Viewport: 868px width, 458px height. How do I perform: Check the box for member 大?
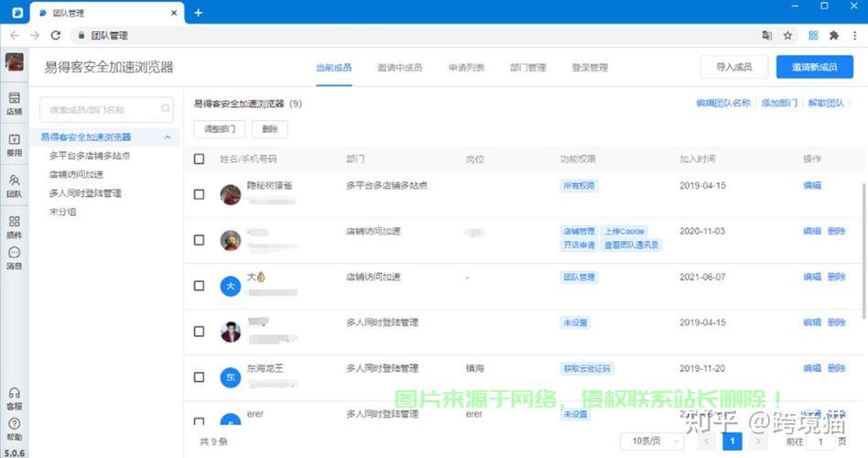click(x=200, y=286)
